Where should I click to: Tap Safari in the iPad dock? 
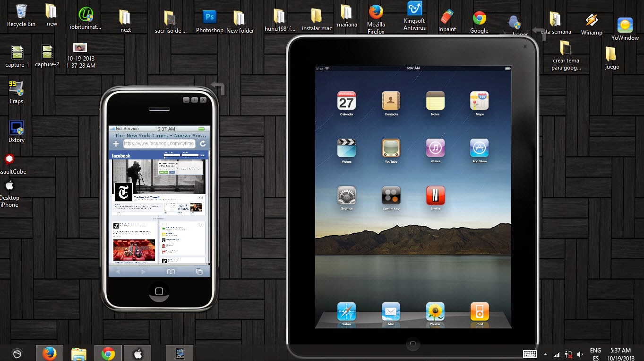(x=346, y=312)
